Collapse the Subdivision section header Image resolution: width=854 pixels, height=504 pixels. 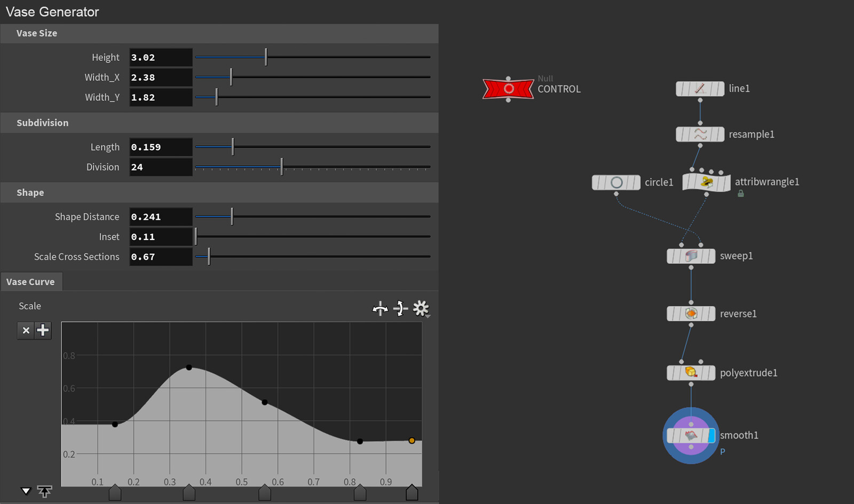point(219,123)
